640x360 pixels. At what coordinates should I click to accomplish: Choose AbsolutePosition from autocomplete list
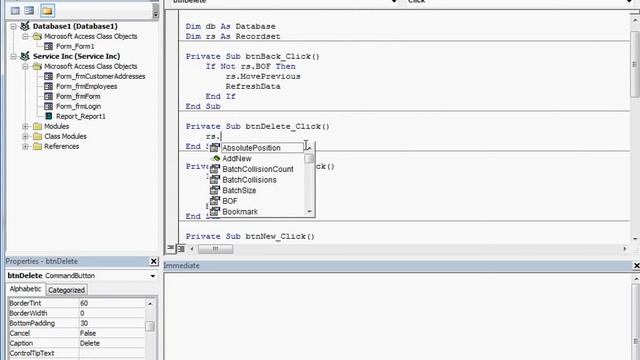(x=256, y=148)
